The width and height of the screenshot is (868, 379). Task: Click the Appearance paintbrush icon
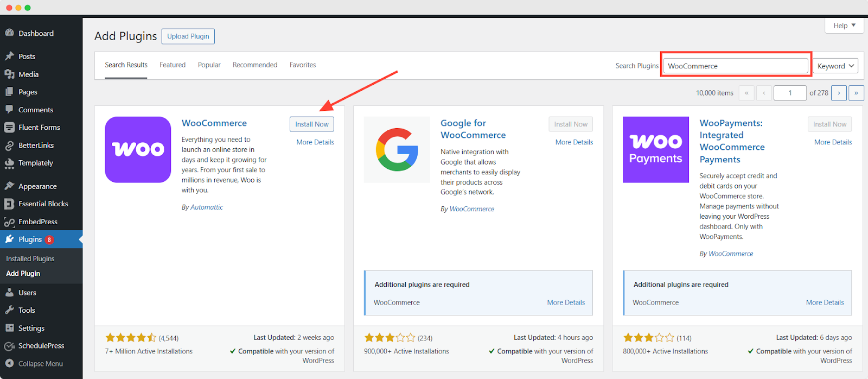(x=9, y=186)
